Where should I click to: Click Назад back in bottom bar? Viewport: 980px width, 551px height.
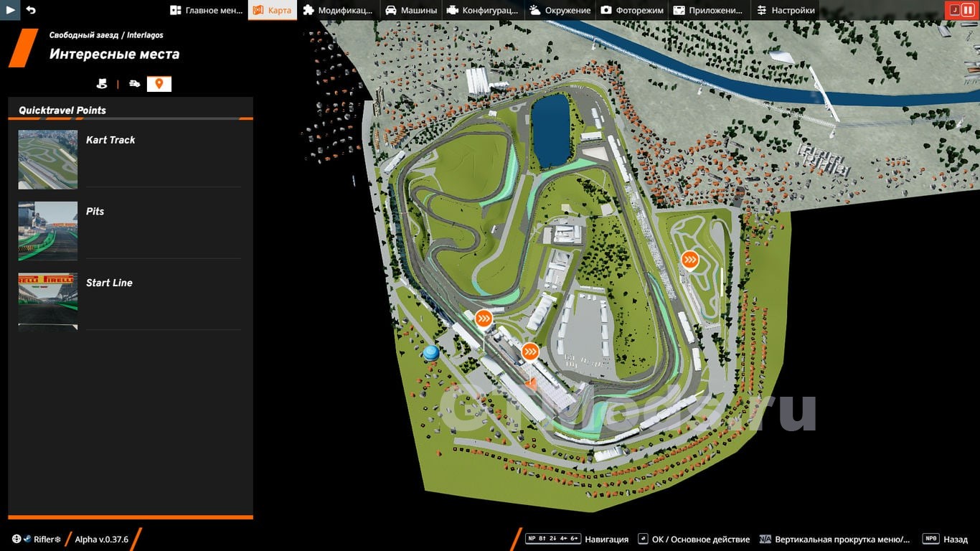(955, 540)
